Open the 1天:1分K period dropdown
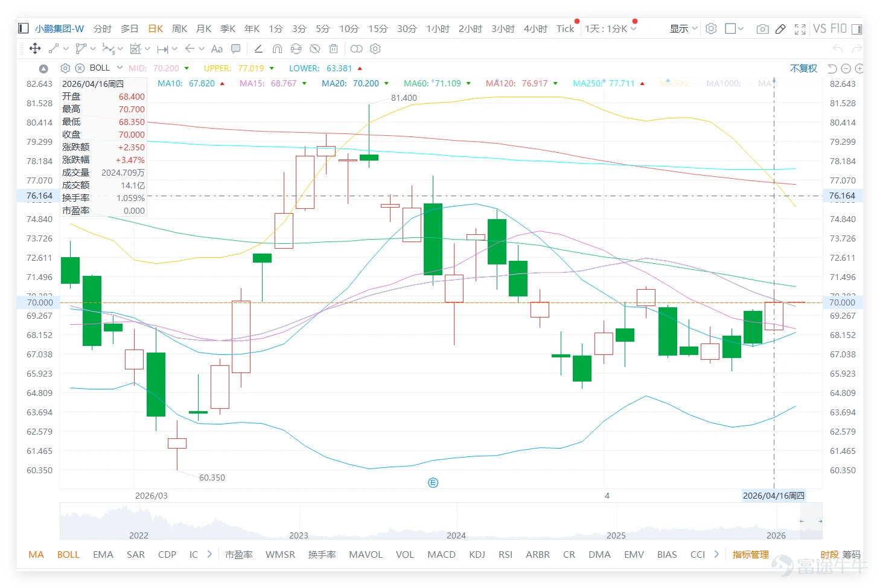Viewport: 880px width, 588px height. tap(610, 28)
